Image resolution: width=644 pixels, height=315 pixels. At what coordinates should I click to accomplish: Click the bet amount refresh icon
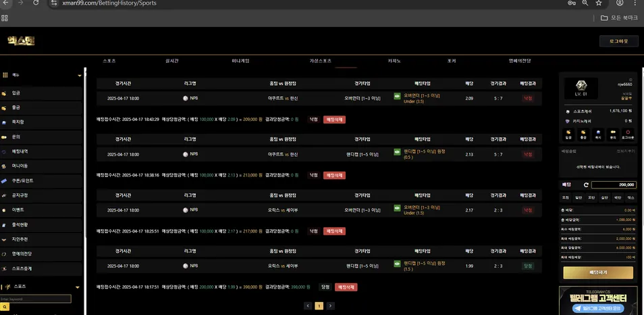(586, 185)
